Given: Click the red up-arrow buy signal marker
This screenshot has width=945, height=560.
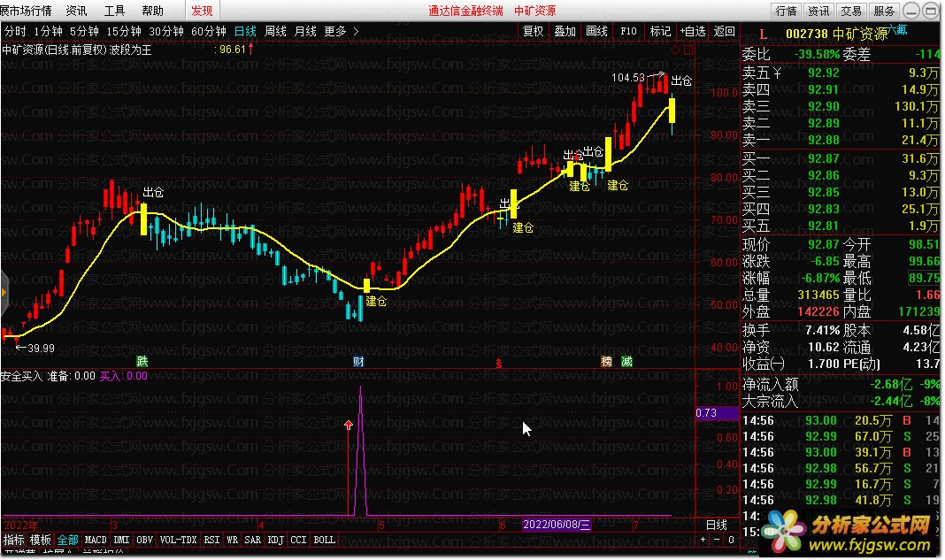Looking at the screenshot, I should click(x=349, y=426).
